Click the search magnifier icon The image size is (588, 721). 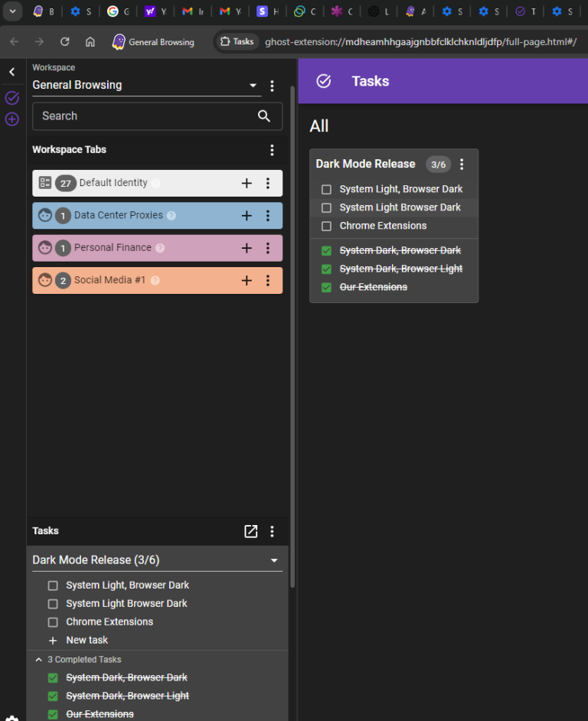pyautogui.click(x=264, y=116)
